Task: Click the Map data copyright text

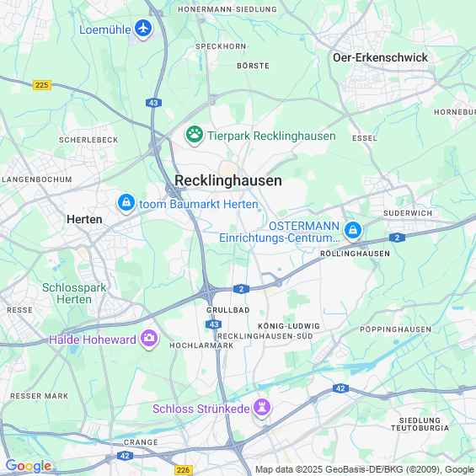Action: pos(366,469)
